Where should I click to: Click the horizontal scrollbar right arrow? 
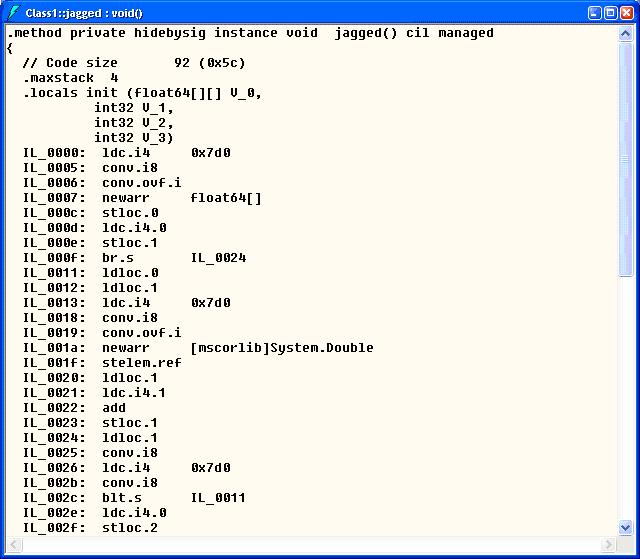[609, 544]
